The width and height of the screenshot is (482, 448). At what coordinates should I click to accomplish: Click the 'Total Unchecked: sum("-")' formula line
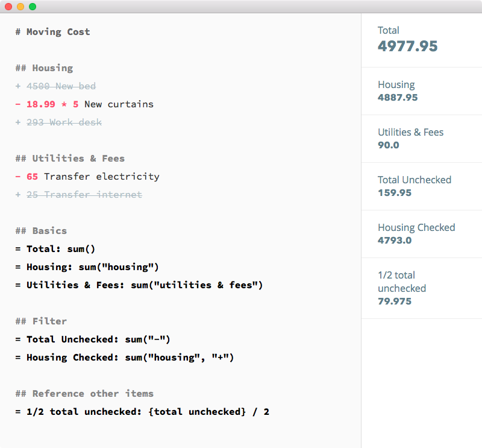(93, 339)
